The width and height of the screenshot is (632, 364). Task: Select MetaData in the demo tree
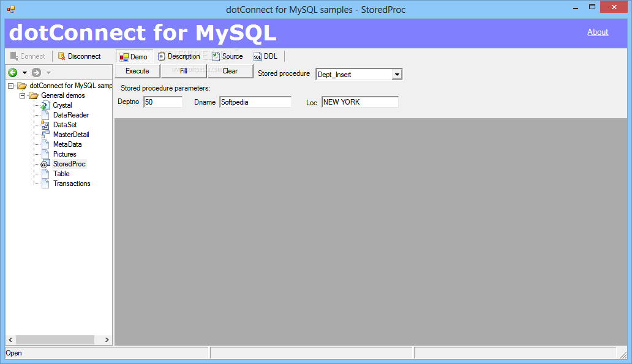(67, 144)
